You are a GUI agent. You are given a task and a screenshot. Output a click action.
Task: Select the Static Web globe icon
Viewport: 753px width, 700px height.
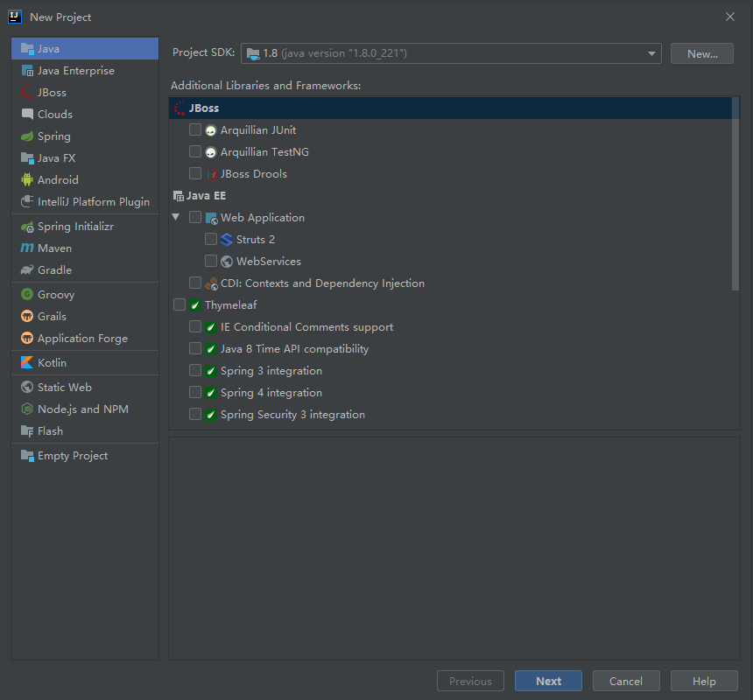pos(27,387)
